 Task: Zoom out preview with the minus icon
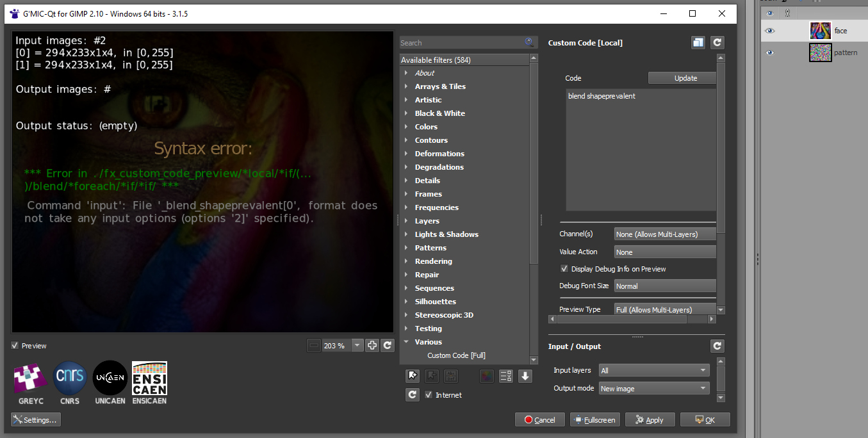pyautogui.click(x=313, y=345)
